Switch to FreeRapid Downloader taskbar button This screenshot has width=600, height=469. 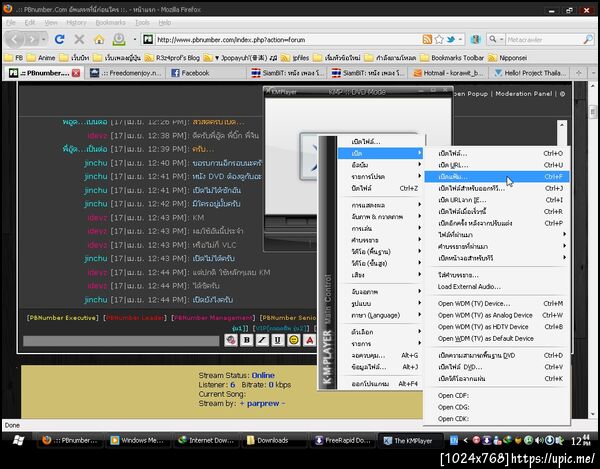point(345,440)
